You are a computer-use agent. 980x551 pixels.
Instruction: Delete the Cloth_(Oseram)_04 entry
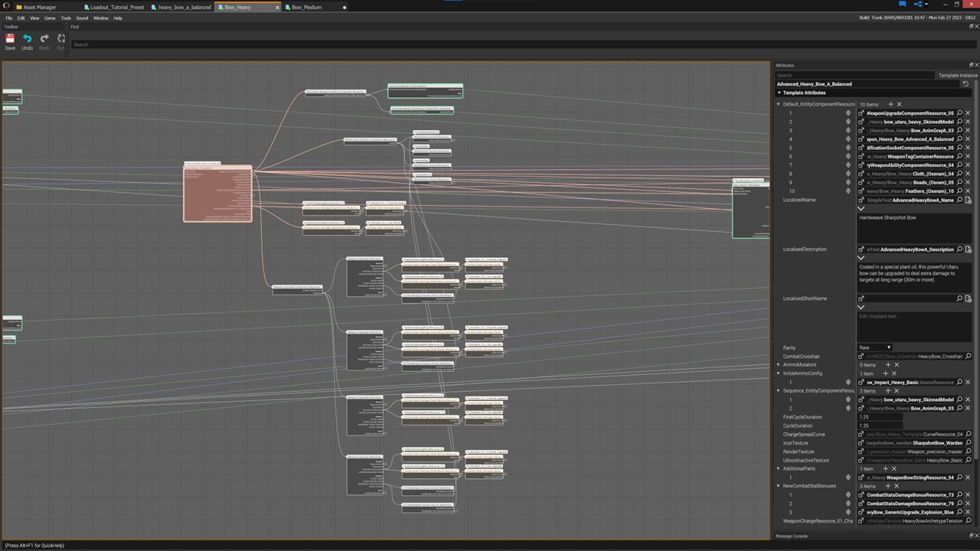point(968,174)
